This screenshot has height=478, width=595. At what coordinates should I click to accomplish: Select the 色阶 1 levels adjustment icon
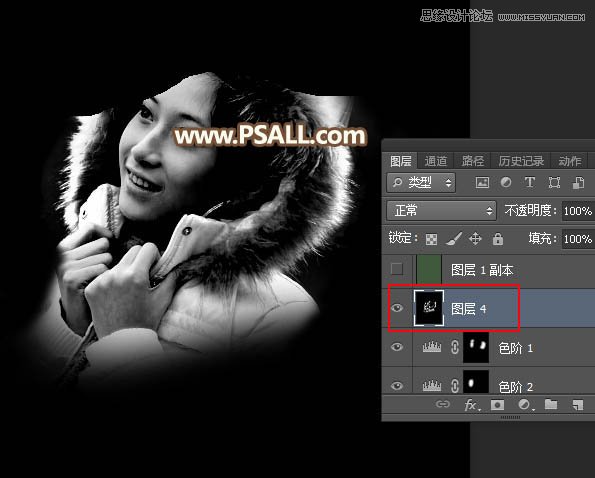(432, 346)
